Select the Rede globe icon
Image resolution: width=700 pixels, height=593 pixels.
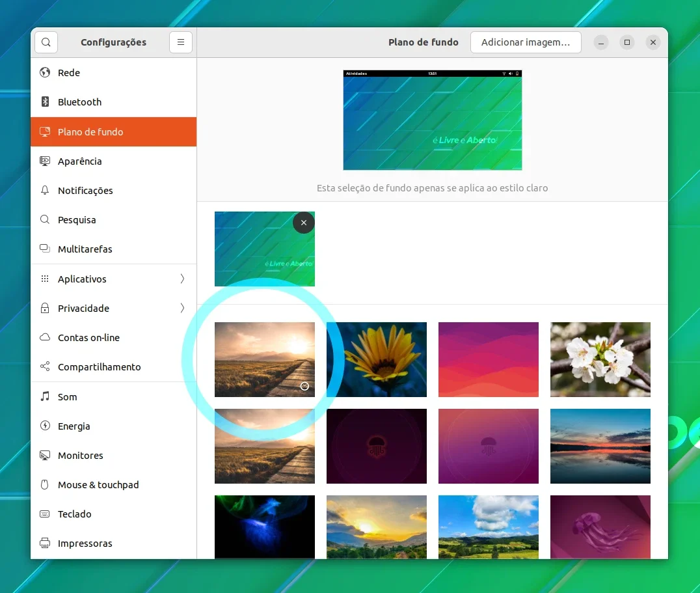point(45,72)
